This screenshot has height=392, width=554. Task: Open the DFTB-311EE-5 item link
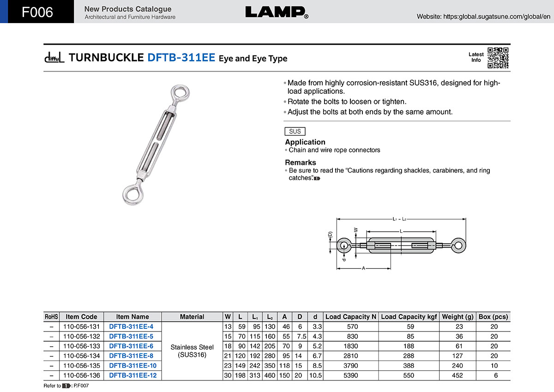coord(131,336)
